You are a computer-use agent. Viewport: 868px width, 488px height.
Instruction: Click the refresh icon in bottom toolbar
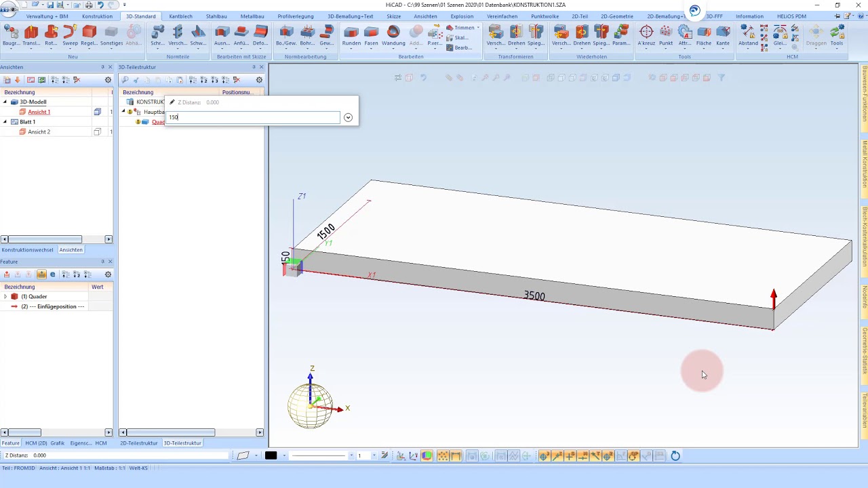675,456
